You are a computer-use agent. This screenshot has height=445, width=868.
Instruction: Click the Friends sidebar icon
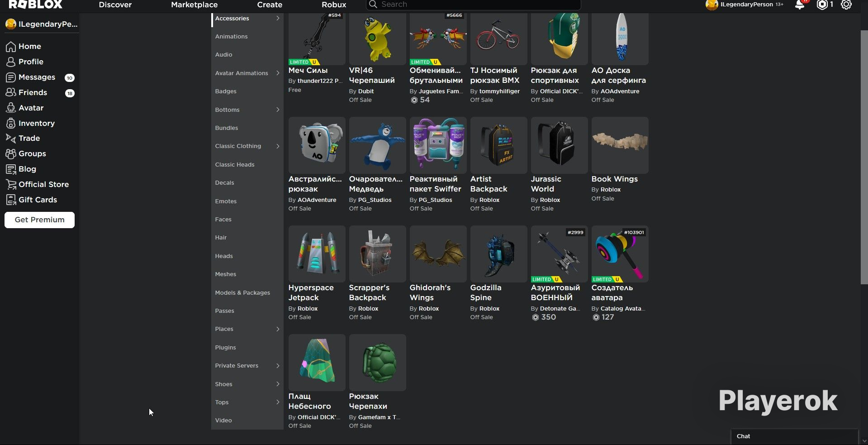(11, 93)
